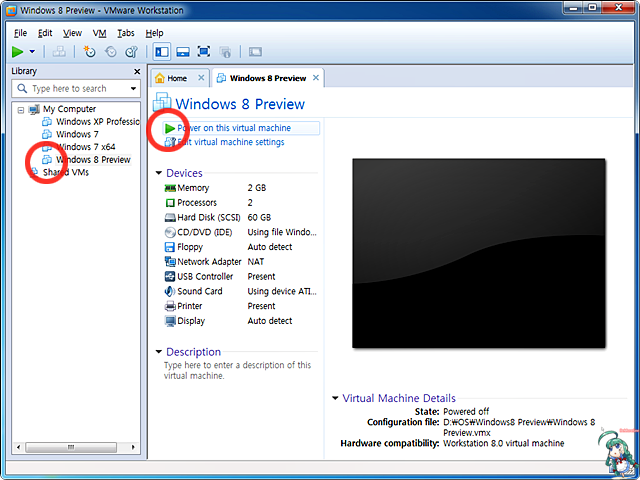This screenshot has width=640, height=480.
Task: Click the Send Ctrl+Alt+Del toolbar icon
Action: coord(60,52)
